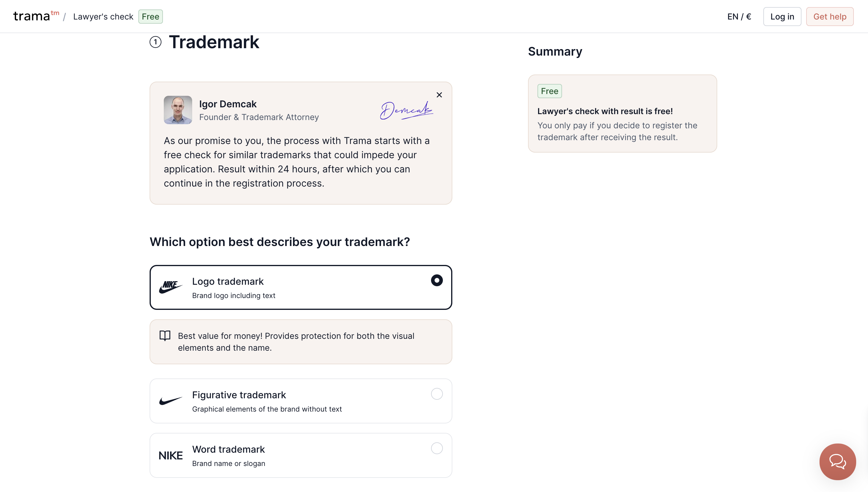Click the Log in button
The image size is (868, 492).
coord(782,17)
